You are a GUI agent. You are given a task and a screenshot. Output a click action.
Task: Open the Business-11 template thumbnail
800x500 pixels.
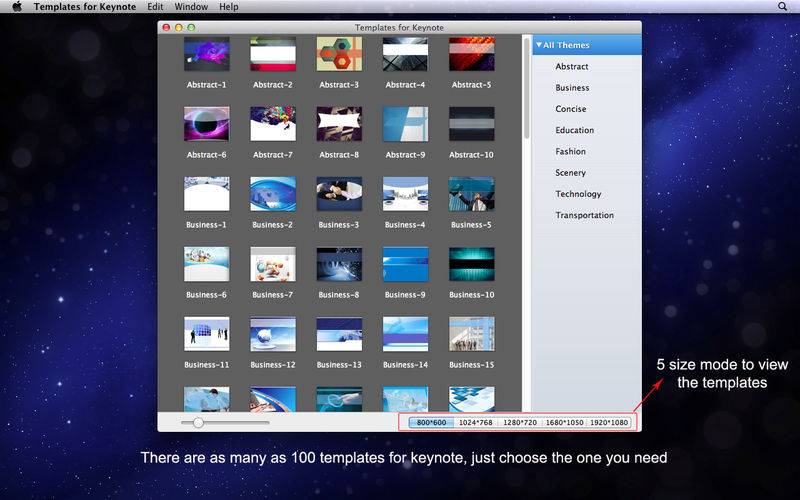[x=207, y=334]
